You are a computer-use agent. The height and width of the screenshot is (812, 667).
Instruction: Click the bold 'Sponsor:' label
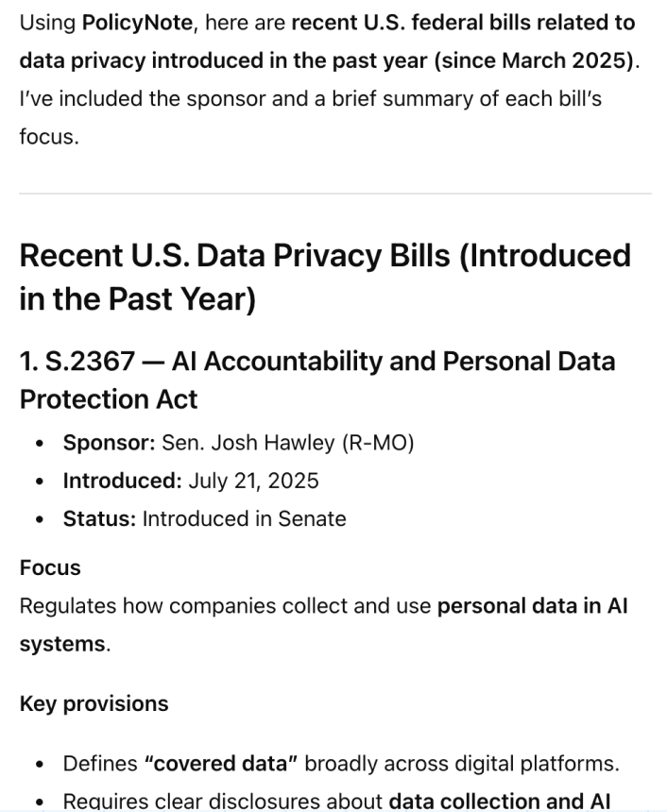click(109, 442)
